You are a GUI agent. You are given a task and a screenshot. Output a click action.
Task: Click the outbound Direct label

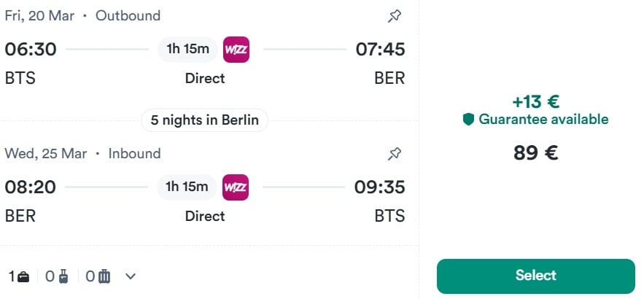[x=205, y=78]
